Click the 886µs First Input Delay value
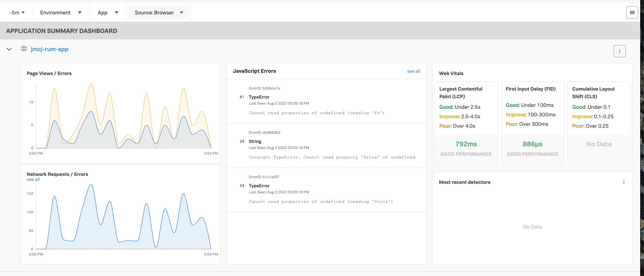This screenshot has height=276, width=644. coord(532,144)
